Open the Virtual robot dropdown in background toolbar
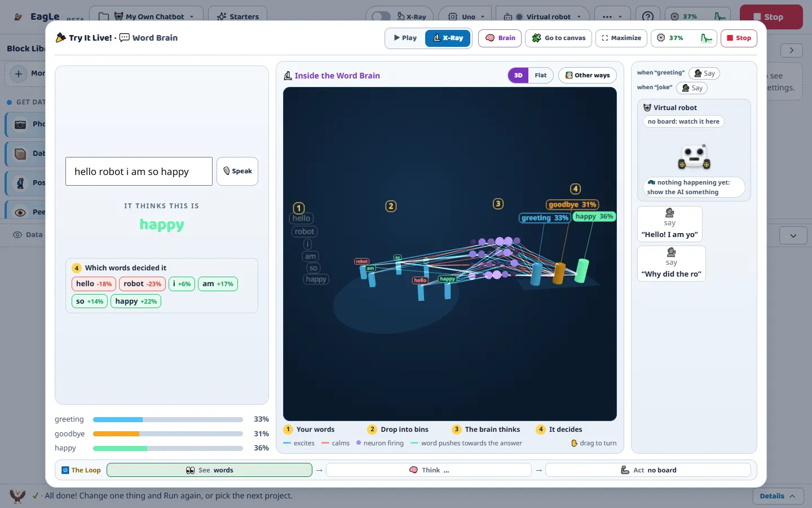The height and width of the screenshot is (508, 812). point(542,16)
